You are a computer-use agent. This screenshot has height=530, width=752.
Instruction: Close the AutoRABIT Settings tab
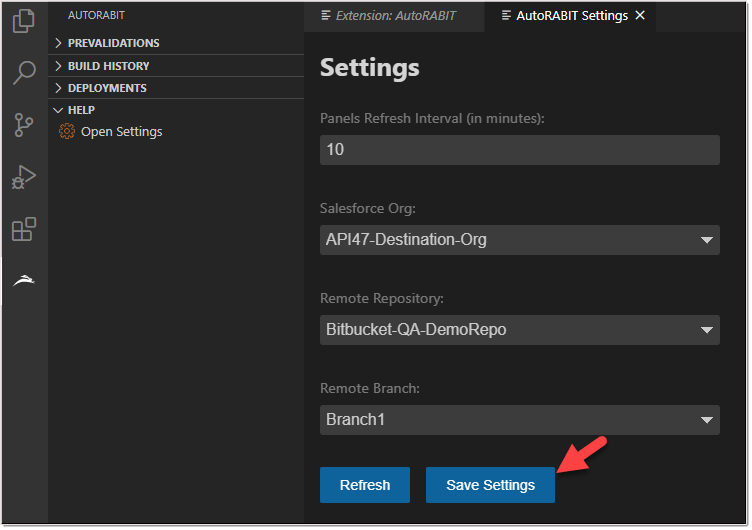click(641, 15)
